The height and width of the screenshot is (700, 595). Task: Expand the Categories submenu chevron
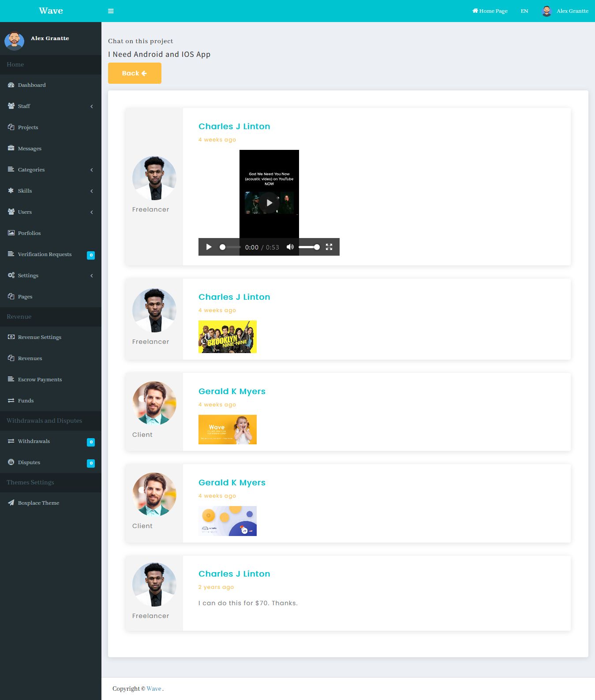[x=92, y=170]
